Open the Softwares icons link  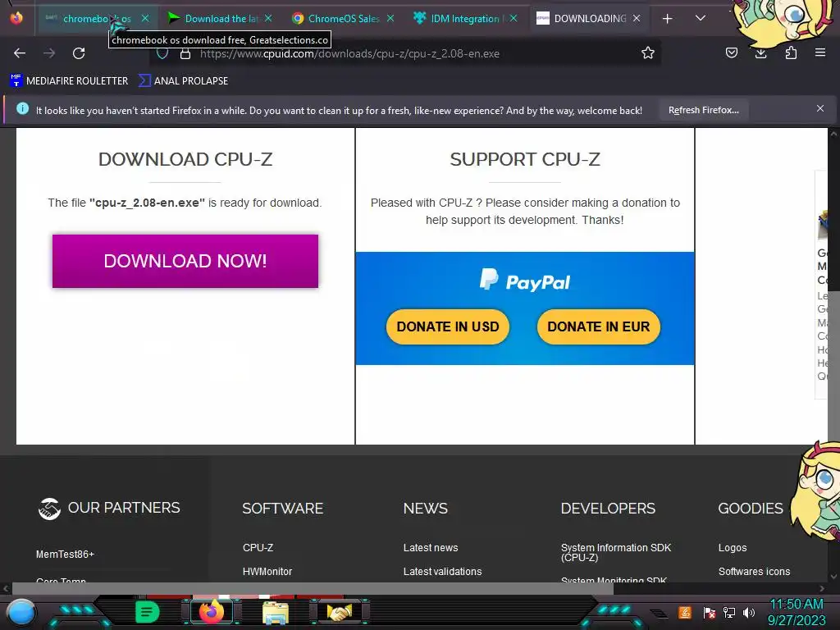(x=755, y=572)
